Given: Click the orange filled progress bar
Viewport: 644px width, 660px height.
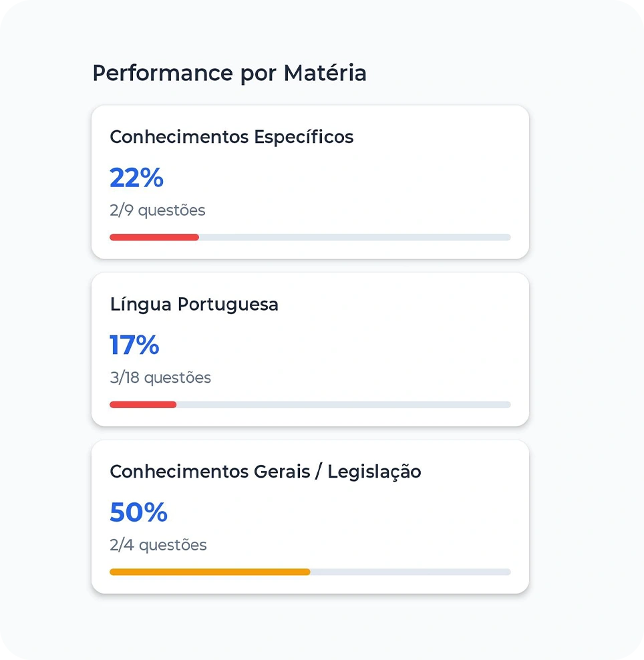Looking at the screenshot, I should pyautogui.click(x=210, y=572).
